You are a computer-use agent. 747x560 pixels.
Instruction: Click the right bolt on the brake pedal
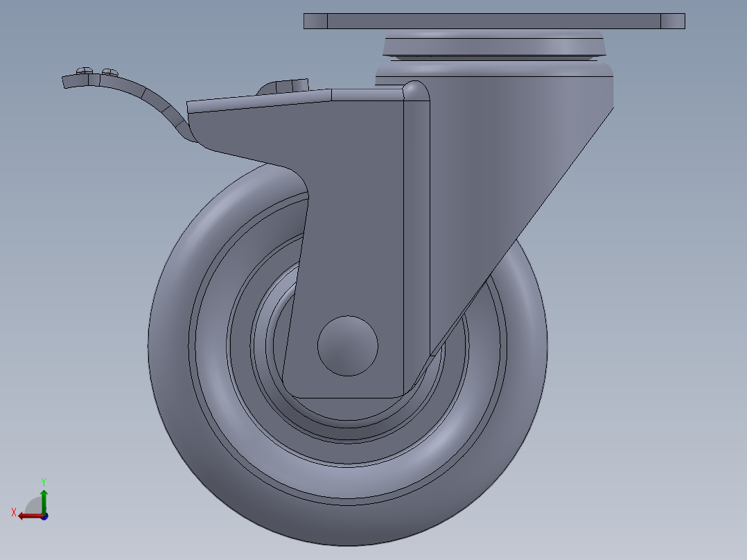109,69
